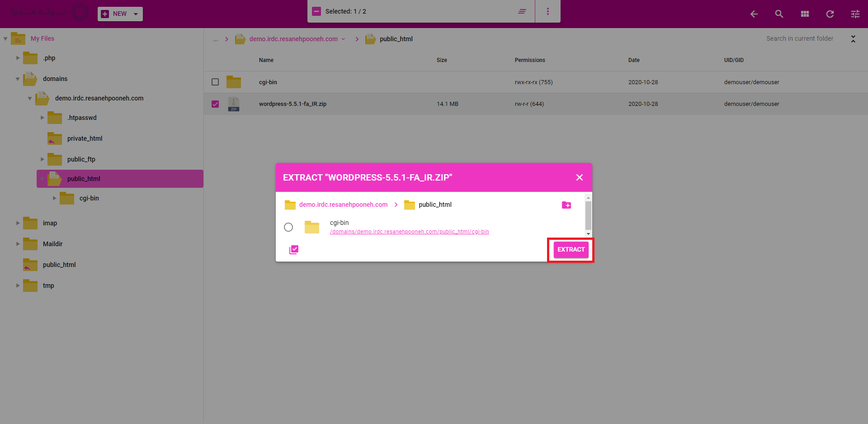Uncheck the wordpress-5.5.1-fa_IR.zip checkbox
The width and height of the screenshot is (868, 424).
tap(215, 104)
